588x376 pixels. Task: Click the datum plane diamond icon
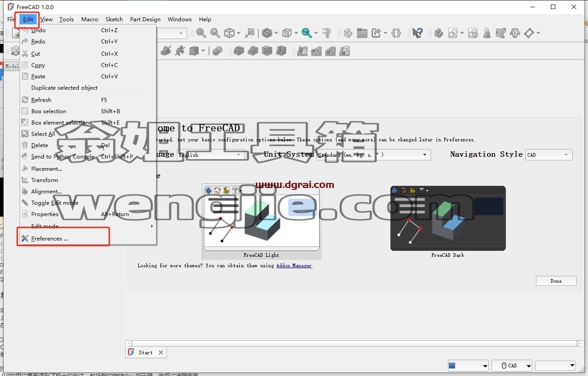529,33
